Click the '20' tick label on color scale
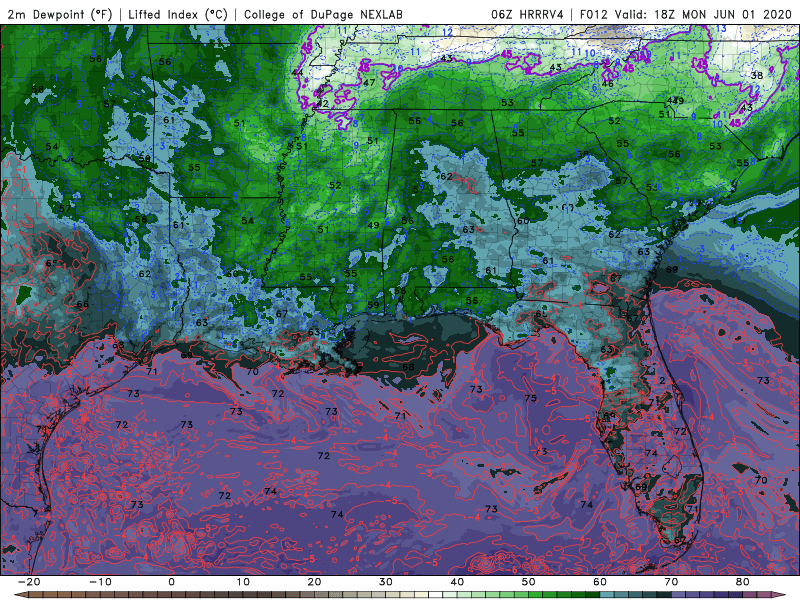 pyautogui.click(x=314, y=582)
